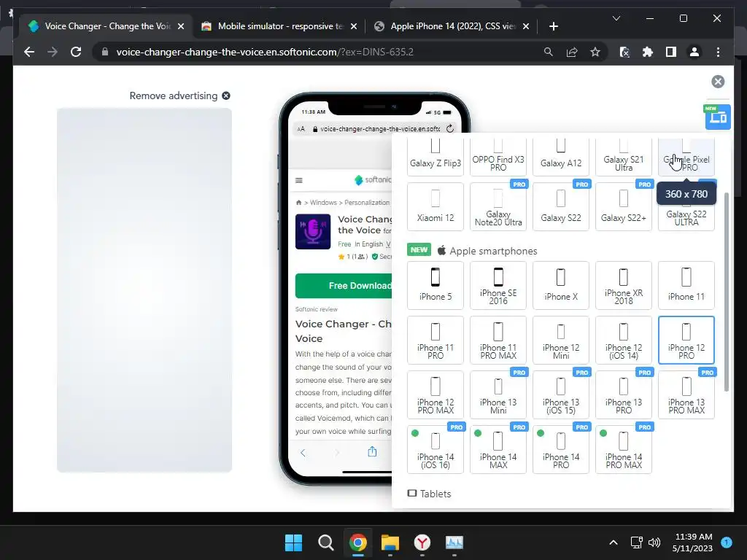Screen dimensions: 747x560
Task: Toggle the browser side panel
Action: (671, 52)
